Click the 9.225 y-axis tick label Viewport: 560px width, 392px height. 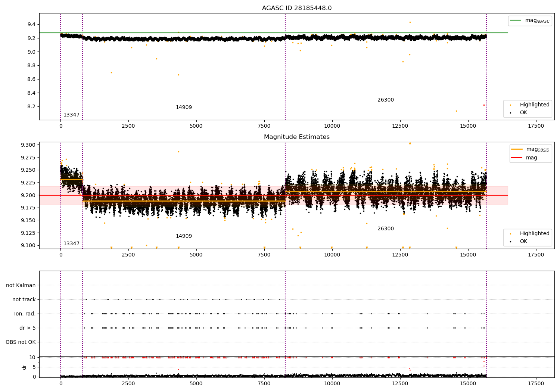[28, 183]
